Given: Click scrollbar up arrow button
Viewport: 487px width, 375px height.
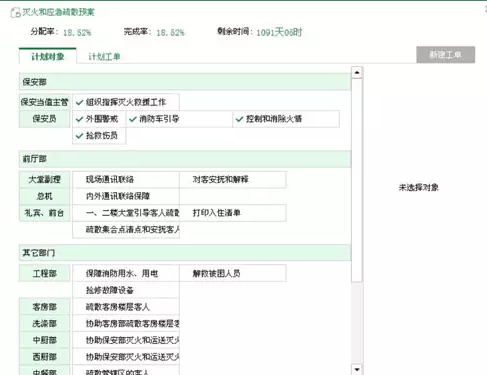Looking at the screenshot, I should point(357,72).
